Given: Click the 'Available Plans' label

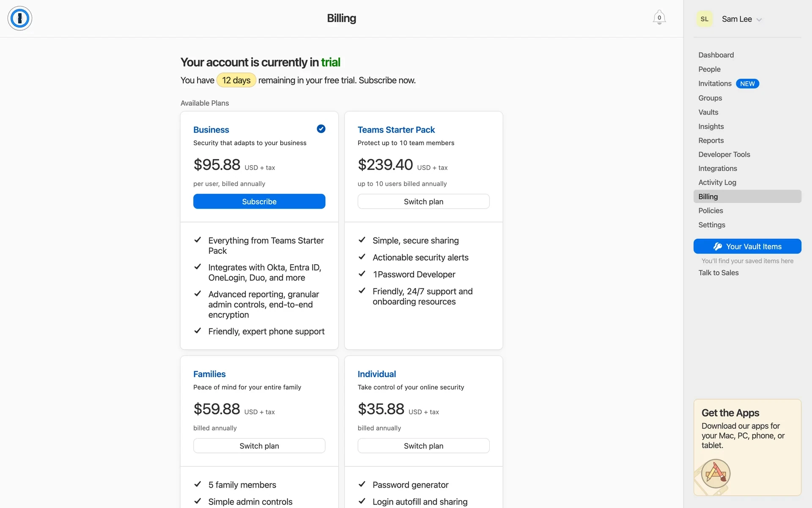Looking at the screenshot, I should coord(205,103).
